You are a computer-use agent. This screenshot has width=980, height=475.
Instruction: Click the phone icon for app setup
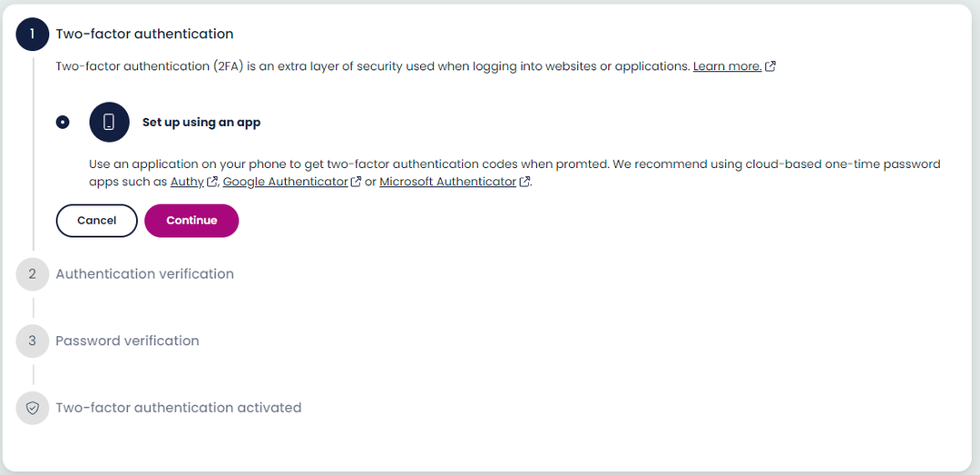[109, 122]
